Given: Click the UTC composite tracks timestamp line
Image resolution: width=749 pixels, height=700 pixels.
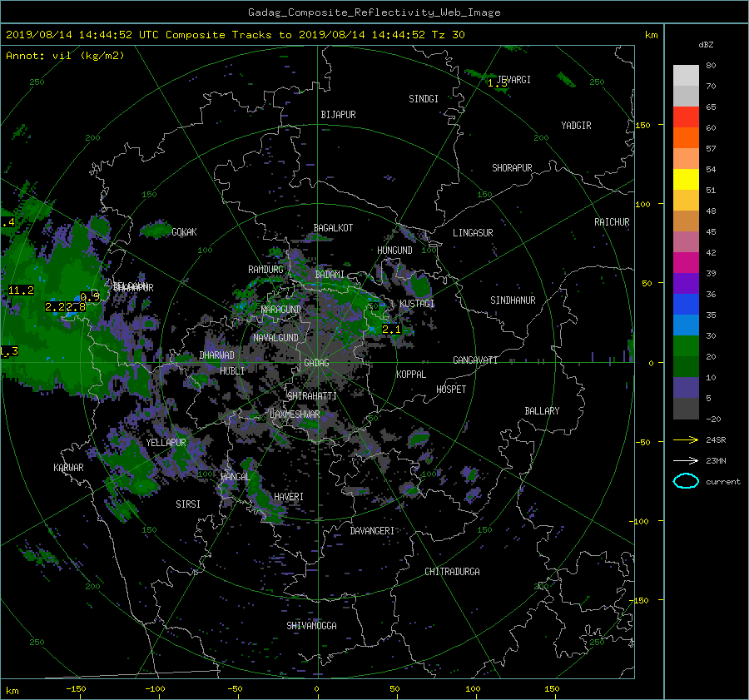Looking at the screenshot, I should point(235,34).
